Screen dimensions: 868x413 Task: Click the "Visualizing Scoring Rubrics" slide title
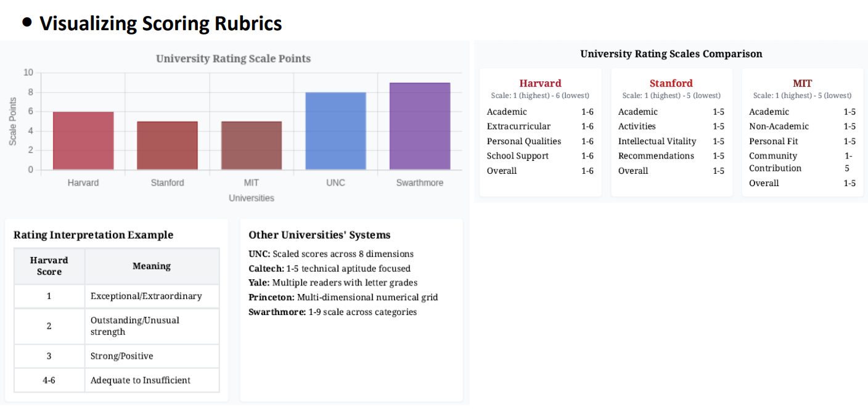tap(160, 23)
